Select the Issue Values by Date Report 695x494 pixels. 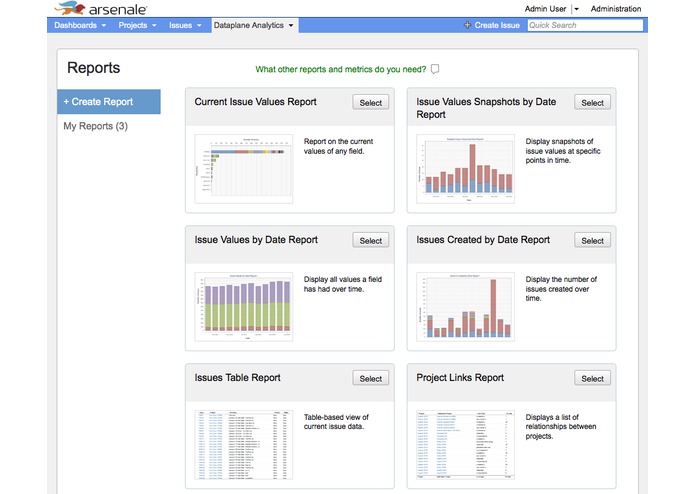point(371,240)
